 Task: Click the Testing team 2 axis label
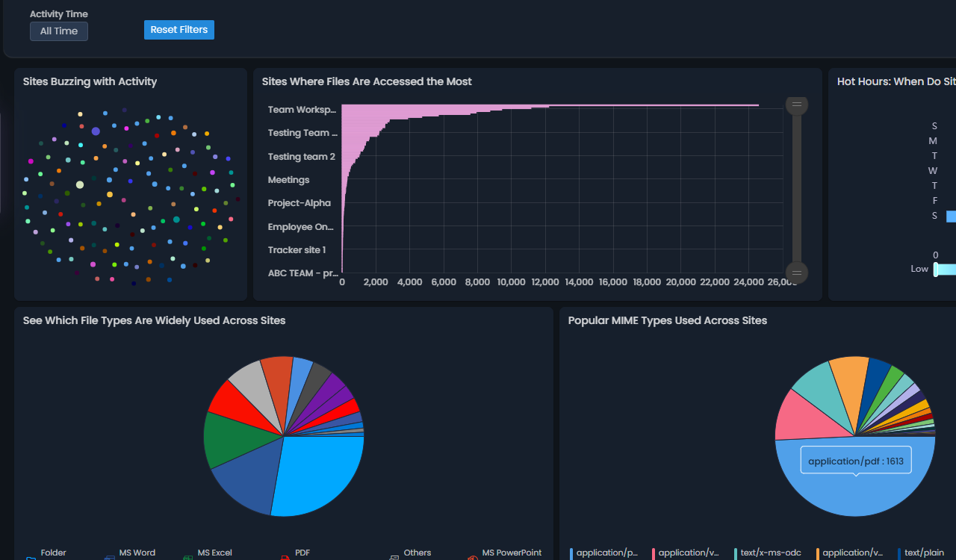tap(302, 156)
